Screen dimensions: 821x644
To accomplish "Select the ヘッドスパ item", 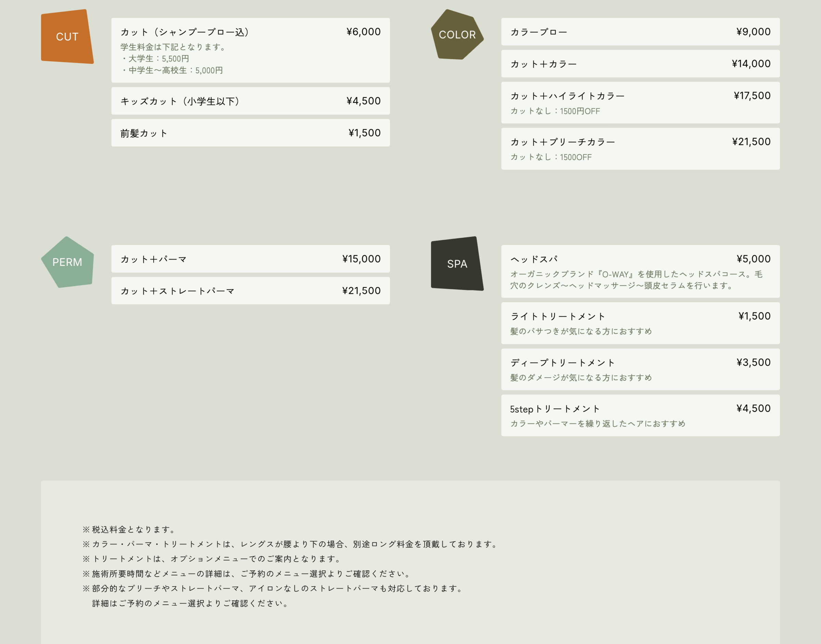I will point(640,271).
